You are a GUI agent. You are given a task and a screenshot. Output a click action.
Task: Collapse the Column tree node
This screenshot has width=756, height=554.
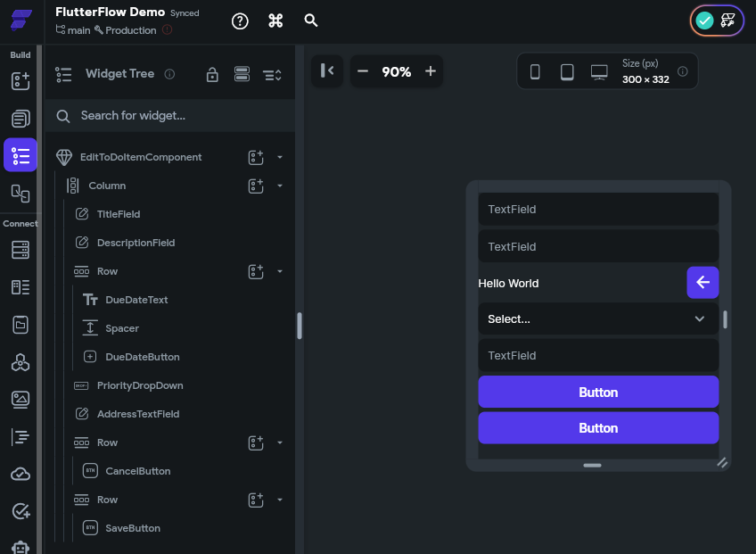click(x=280, y=186)
